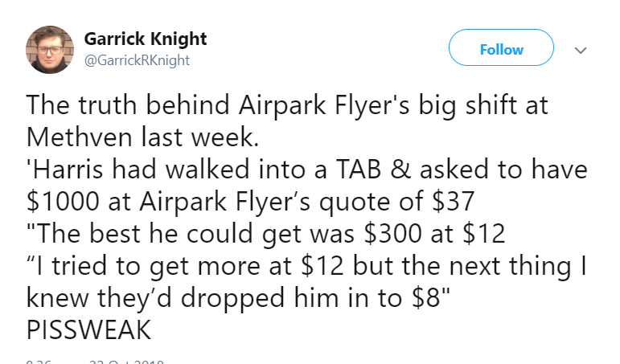Click the "Methven last week." line
The width and height of the screenshot is (620, 364).
143,137
